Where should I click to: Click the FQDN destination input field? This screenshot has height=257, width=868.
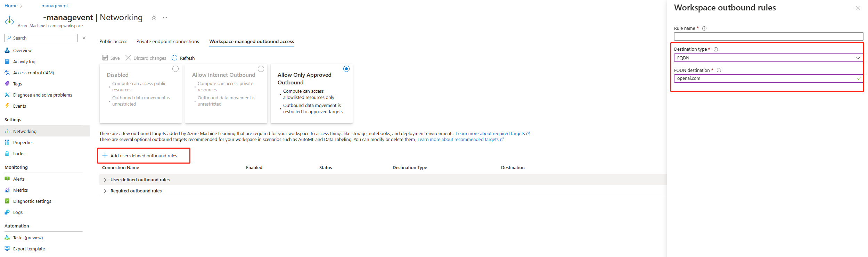coord(769,78)
